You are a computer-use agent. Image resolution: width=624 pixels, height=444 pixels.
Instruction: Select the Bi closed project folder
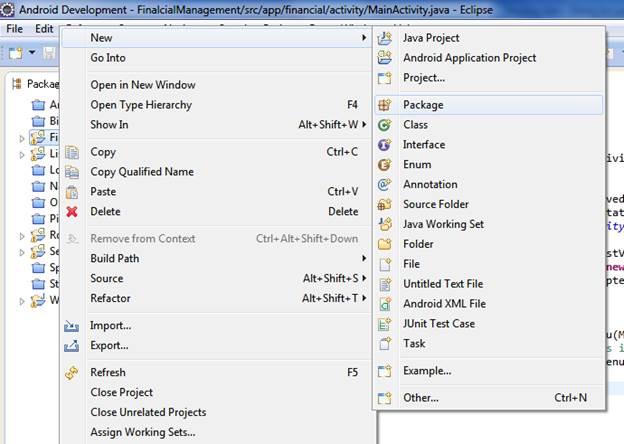tap(45, 121)
